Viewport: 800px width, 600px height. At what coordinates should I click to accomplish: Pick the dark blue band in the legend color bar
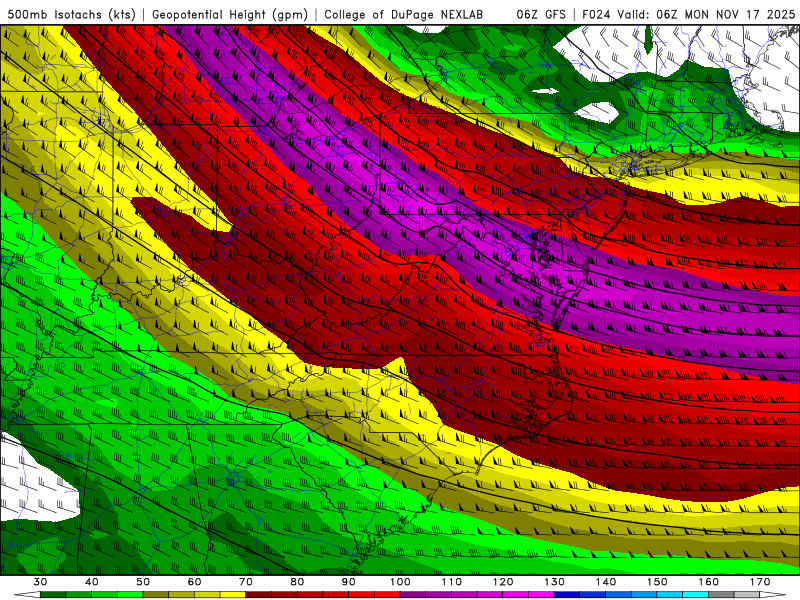[567, 594]
